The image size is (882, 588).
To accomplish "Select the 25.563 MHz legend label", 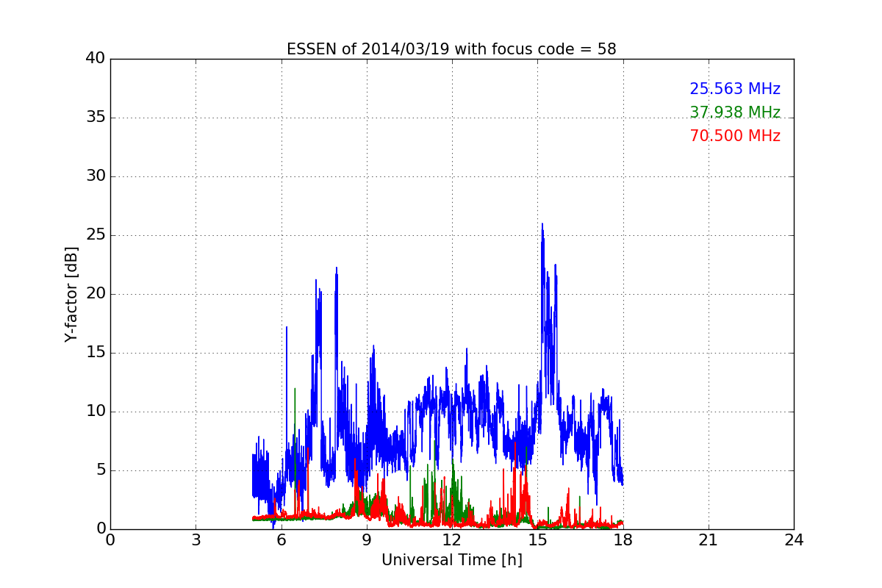I will (735, 89).
